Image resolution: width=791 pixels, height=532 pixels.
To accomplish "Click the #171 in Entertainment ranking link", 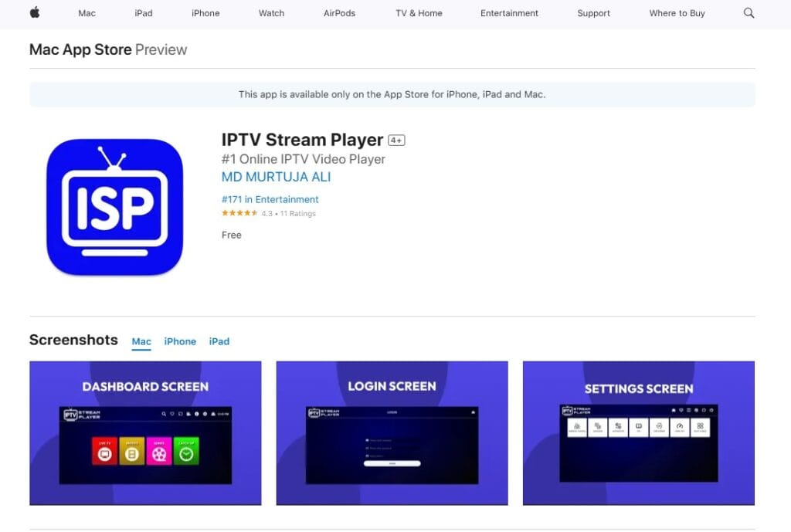I will [270, 199].
